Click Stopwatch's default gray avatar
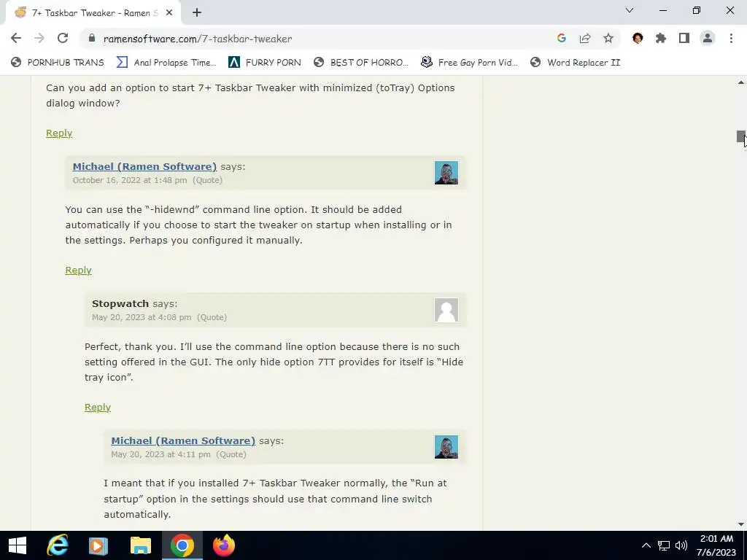 [446, 309]
